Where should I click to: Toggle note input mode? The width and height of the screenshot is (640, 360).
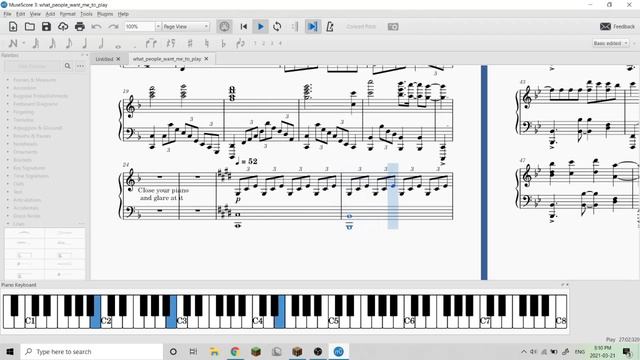13,43
